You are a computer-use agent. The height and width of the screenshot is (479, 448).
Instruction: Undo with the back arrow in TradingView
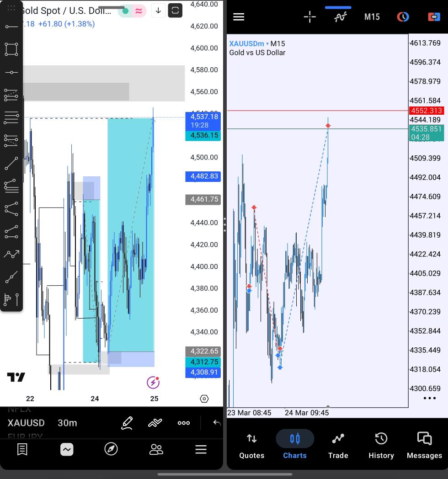(x=217, y=423)
